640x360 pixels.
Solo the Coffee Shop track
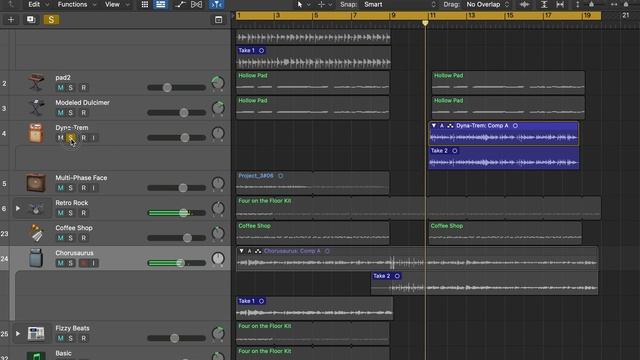click(71, 238)
